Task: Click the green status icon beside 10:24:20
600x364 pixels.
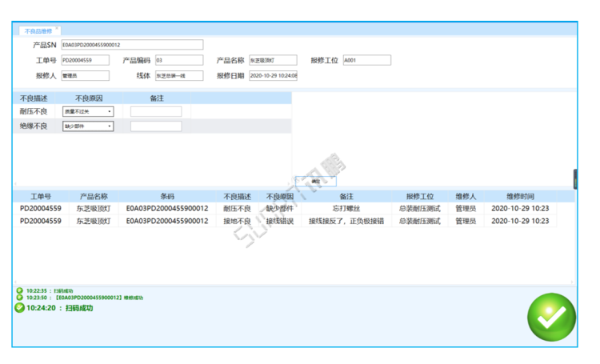Action: 19,308
